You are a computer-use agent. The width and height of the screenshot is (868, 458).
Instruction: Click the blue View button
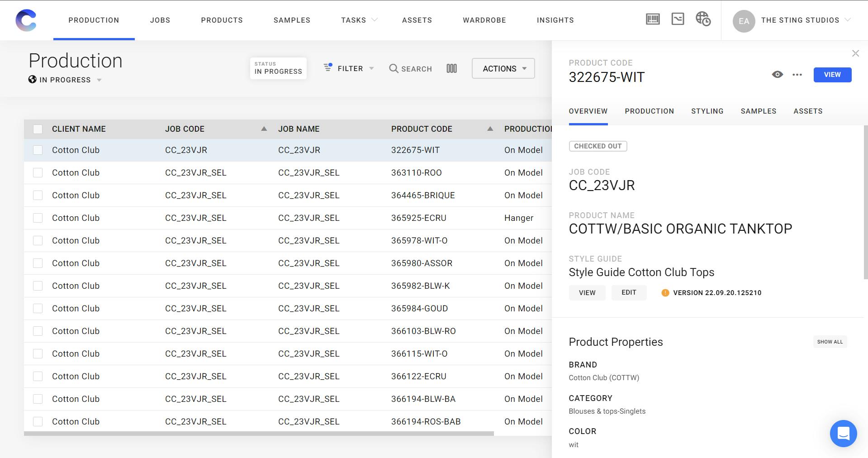[x=832, y=75]
